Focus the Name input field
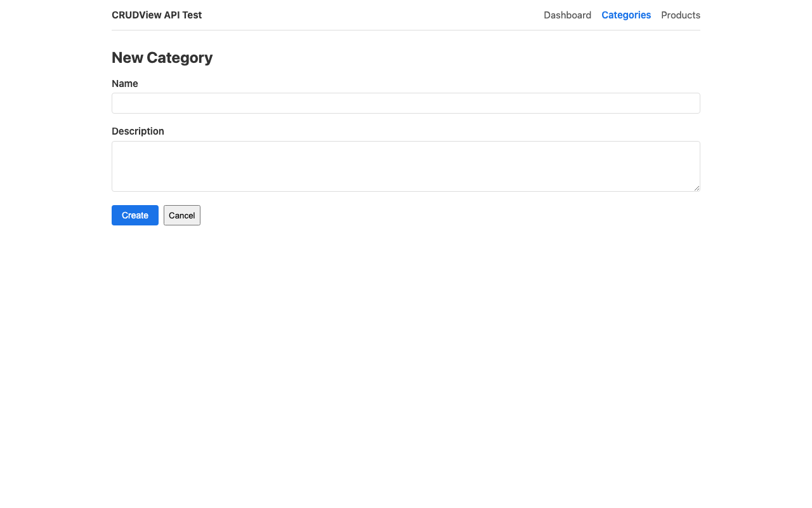 click(x=406, y=104)
